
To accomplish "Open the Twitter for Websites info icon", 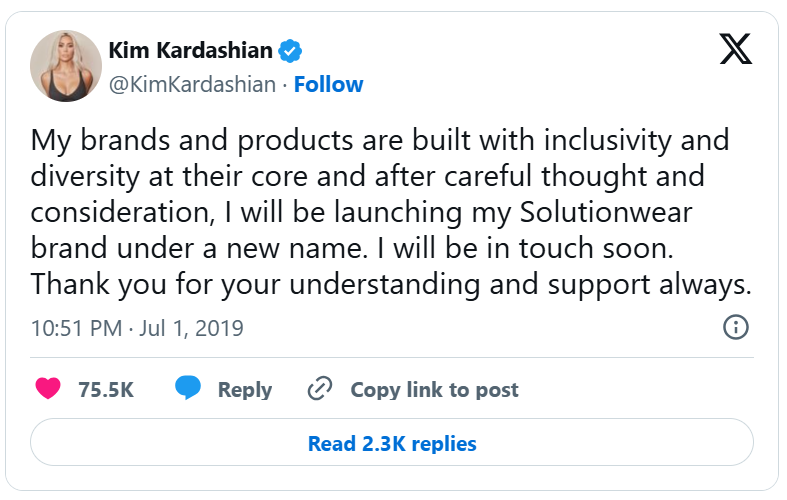I will click(x=735, y=327).
